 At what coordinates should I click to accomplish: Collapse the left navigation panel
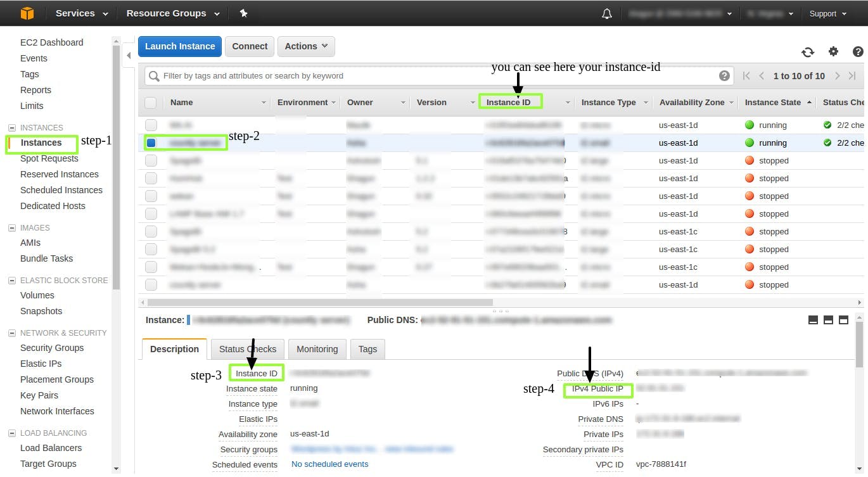click(129, 56)
